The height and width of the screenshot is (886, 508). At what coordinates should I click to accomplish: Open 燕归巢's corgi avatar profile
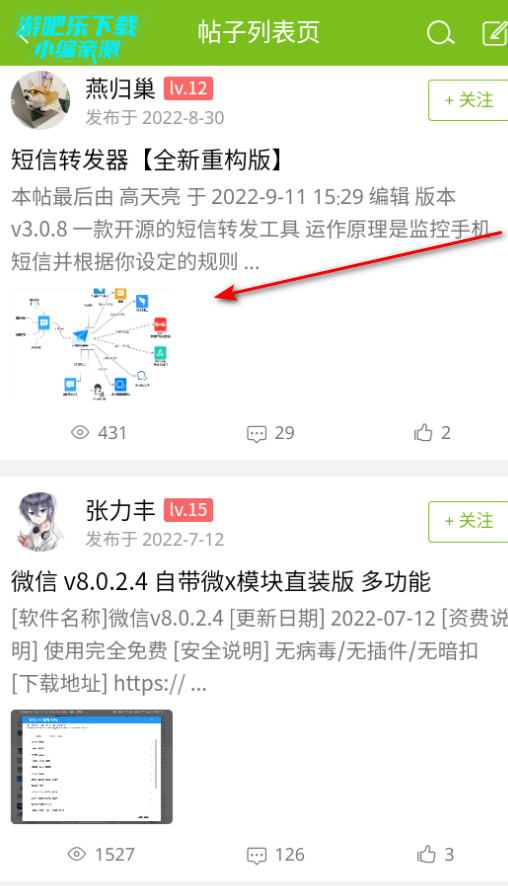[x=40, y=101]
